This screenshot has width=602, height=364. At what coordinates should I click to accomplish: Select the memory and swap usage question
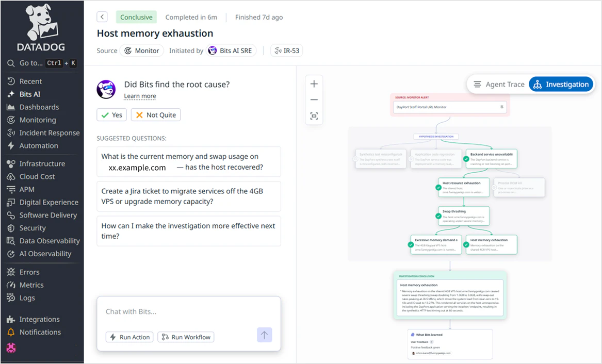click(189, 162)
